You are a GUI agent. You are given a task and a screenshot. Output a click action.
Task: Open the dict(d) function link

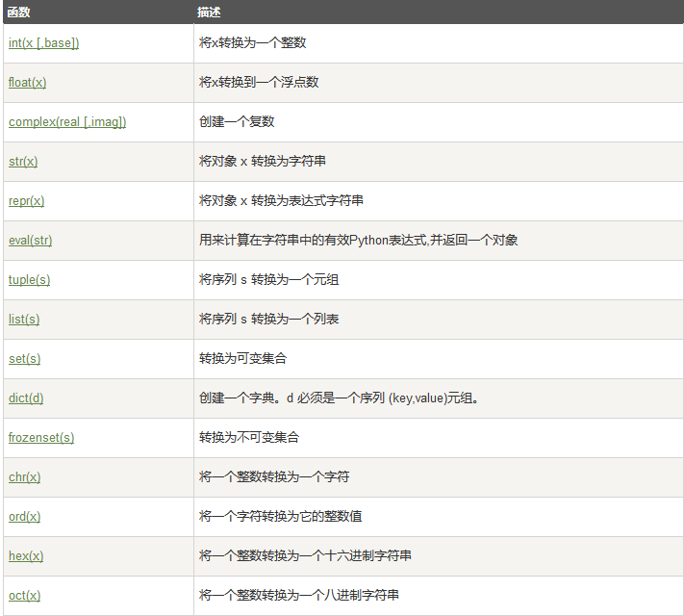pyautogui.click(x=26, y=398)
